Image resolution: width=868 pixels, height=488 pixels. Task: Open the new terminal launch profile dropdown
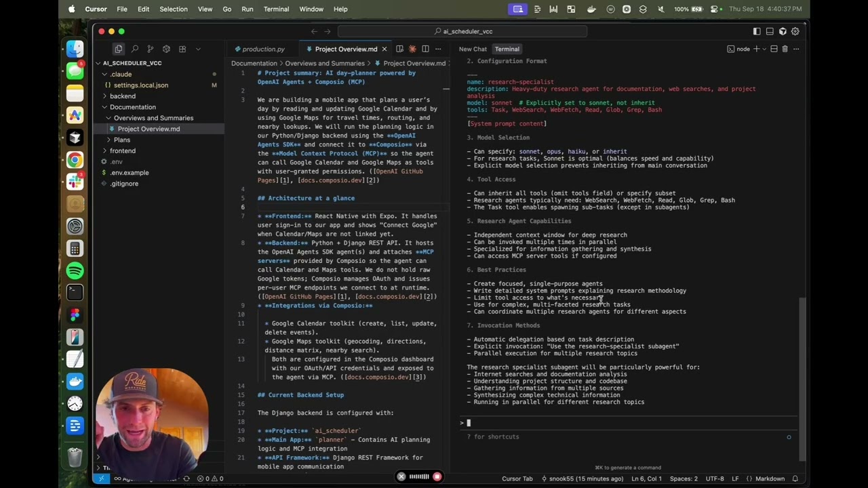[x=764, y=49]
